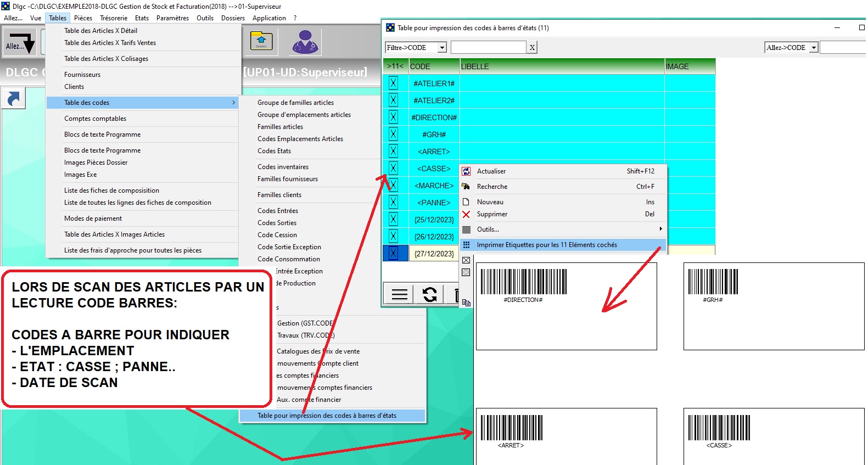Click the copy documents icon beside labels
Image resolution: width=868 pixels, height=465 pixels.
[466, 302]
